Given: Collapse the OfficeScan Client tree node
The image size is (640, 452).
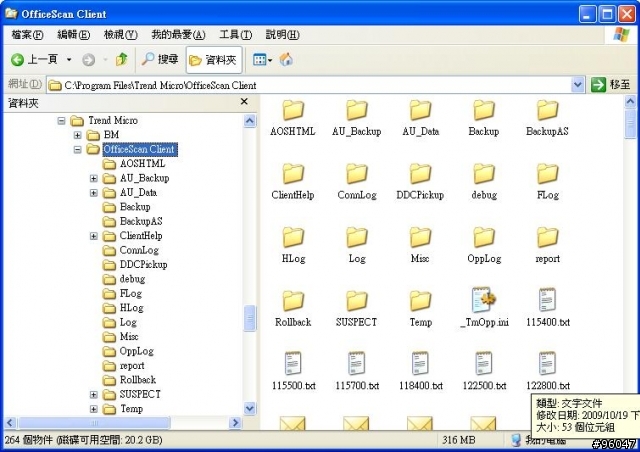Looking at the screenshot, I should tap(78, 149).
